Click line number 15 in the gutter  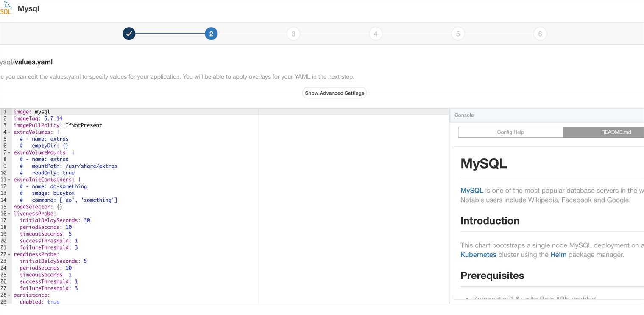(x=3, y=207)
